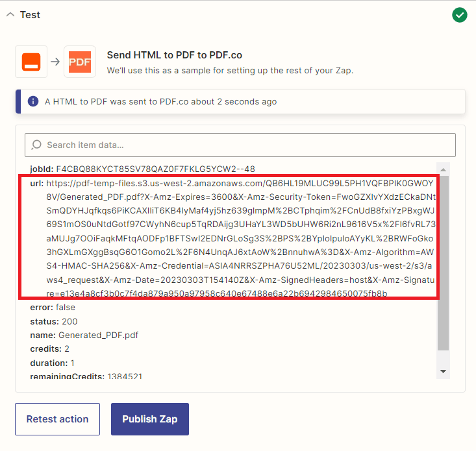Click the data list scrollbar thumb
Image resolution: width=476 pixels, height=451 pixels.
(x=444, y=260)
